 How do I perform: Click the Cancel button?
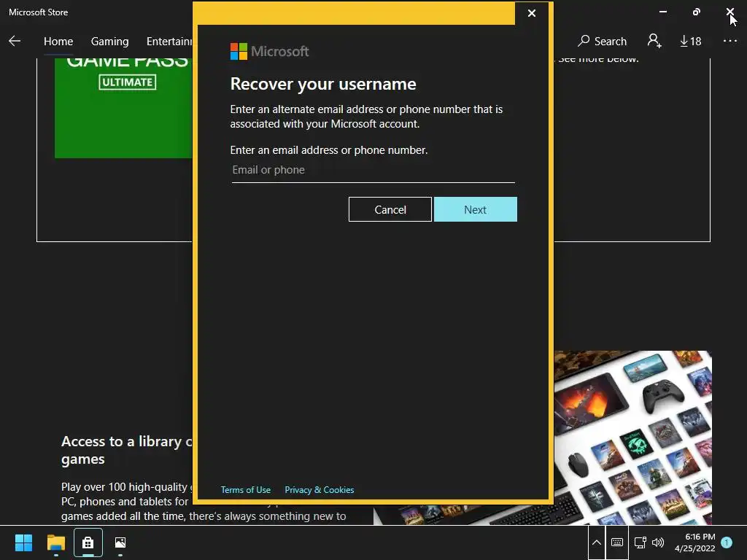click(x=390, y=209)
